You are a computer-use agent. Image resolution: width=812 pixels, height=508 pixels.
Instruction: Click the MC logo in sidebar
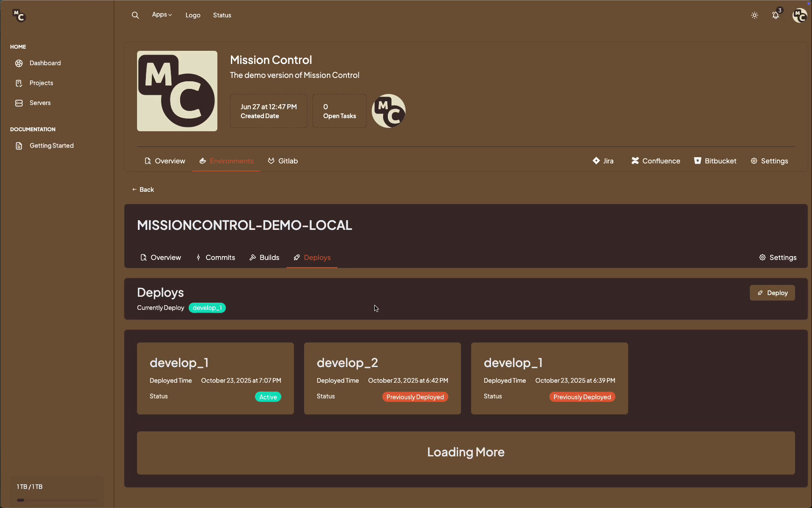pyautogui.click(x=19, y=16)
